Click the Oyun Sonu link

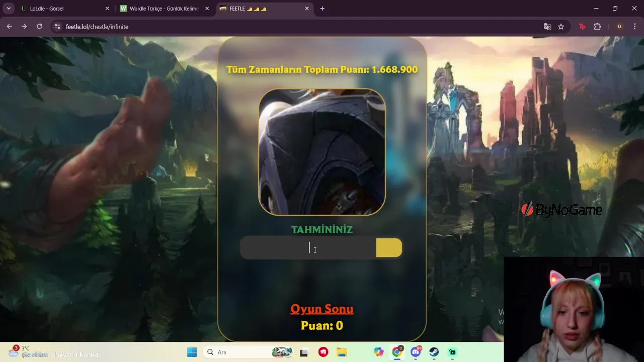[x=322, y=309]
